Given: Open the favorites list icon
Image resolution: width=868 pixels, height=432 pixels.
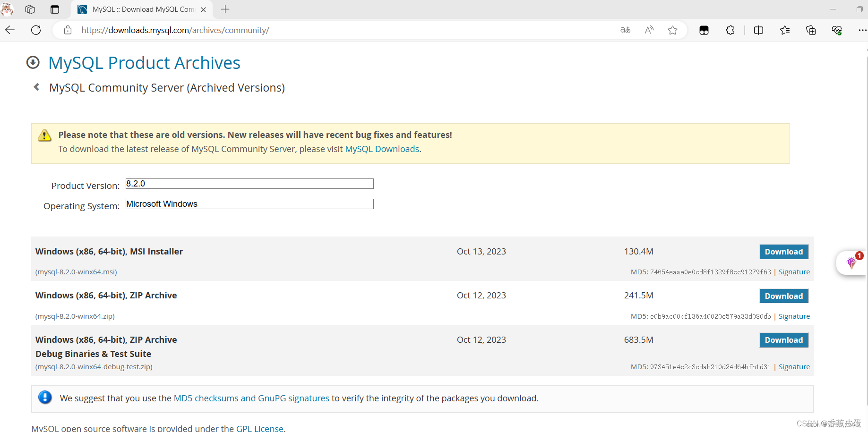Looking at the screenshot, I should pyautogui.click(x=785, y=30).
